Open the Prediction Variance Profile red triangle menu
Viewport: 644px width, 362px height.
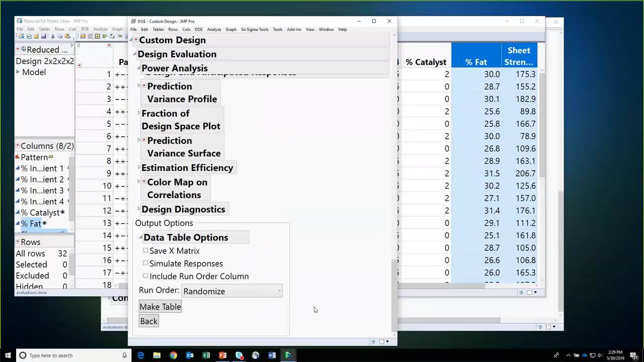click(144, 86)
